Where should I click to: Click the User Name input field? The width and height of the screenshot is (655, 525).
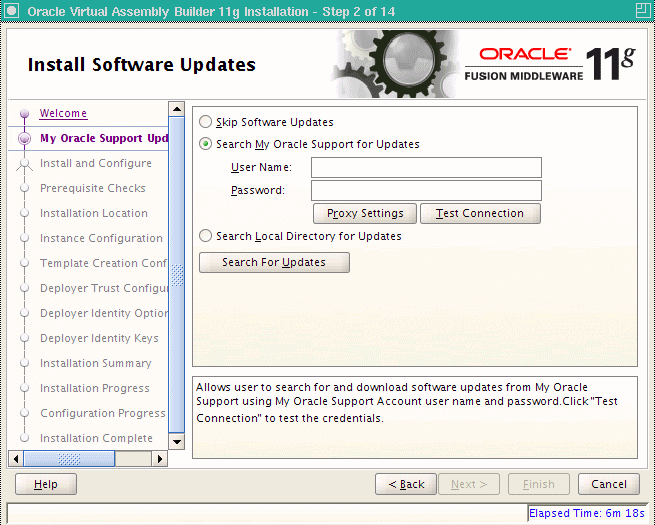point(426,167)
